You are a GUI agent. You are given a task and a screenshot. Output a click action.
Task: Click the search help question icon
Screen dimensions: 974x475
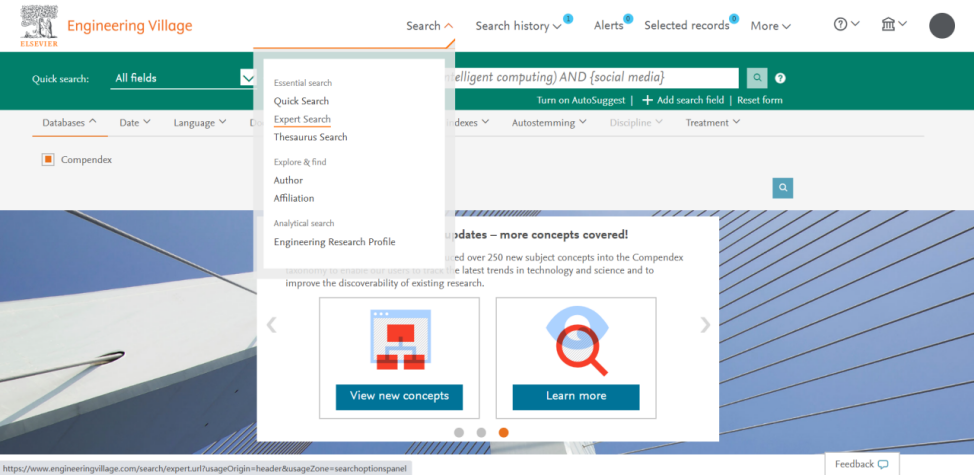[x=780, y=78]
